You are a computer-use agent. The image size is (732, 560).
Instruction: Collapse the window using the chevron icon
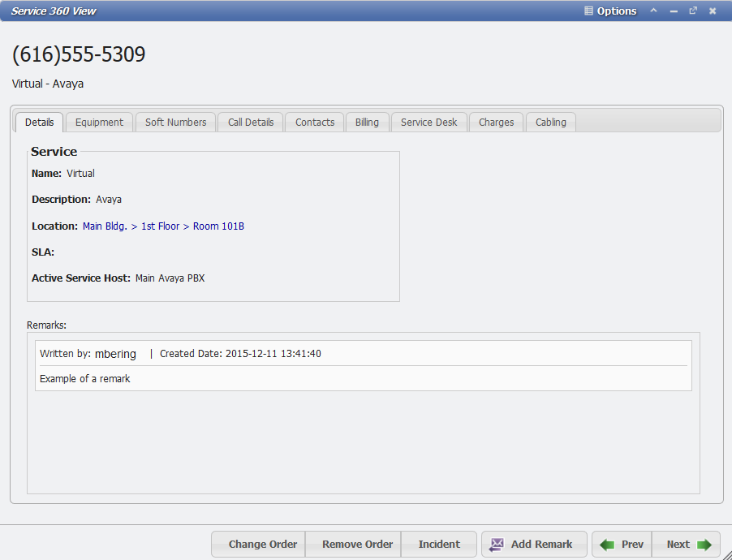coord(653,11)
